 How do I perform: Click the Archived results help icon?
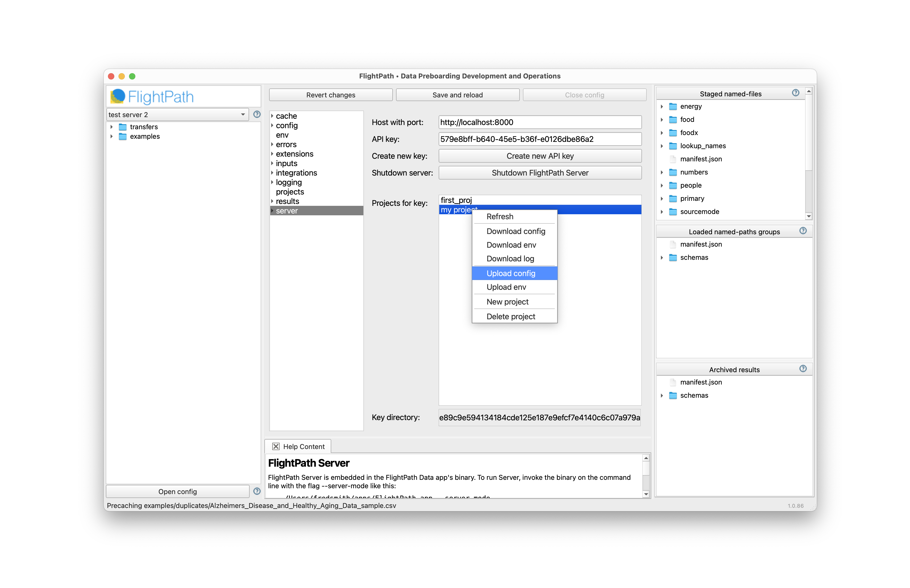click(x=803, y=368)
